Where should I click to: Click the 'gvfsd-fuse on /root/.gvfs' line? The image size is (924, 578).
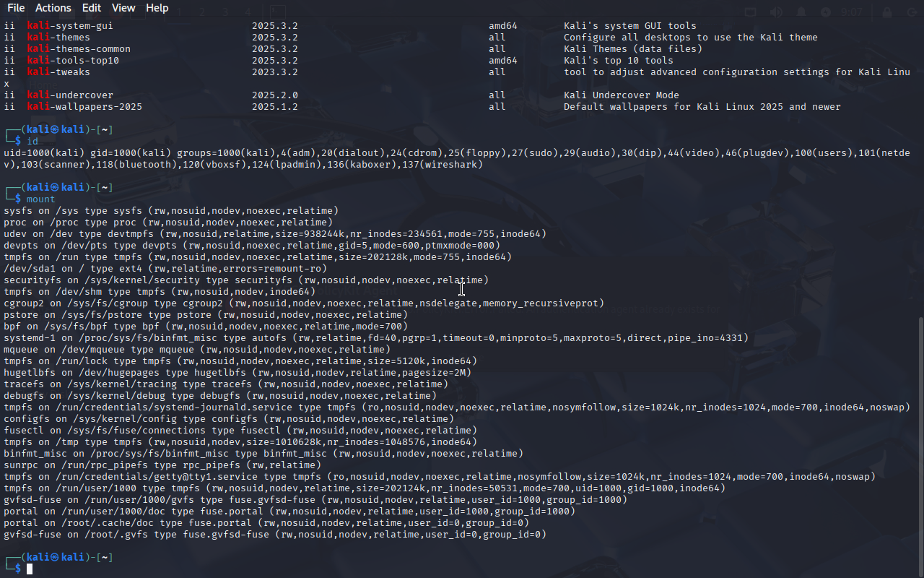pyautogui.click(x=274, y=535)
